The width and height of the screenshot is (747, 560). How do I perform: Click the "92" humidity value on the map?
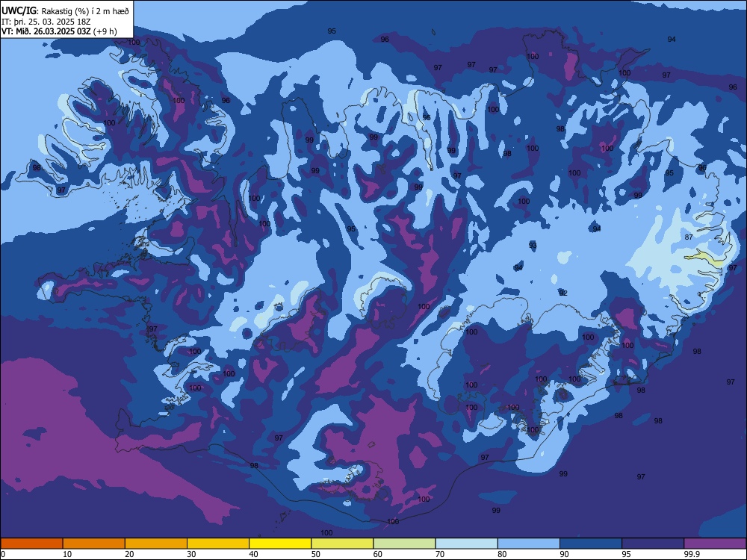[563, 293]
